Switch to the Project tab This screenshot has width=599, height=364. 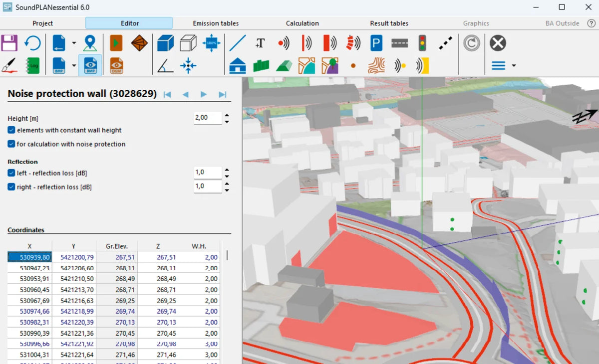(x=42, y=23)
